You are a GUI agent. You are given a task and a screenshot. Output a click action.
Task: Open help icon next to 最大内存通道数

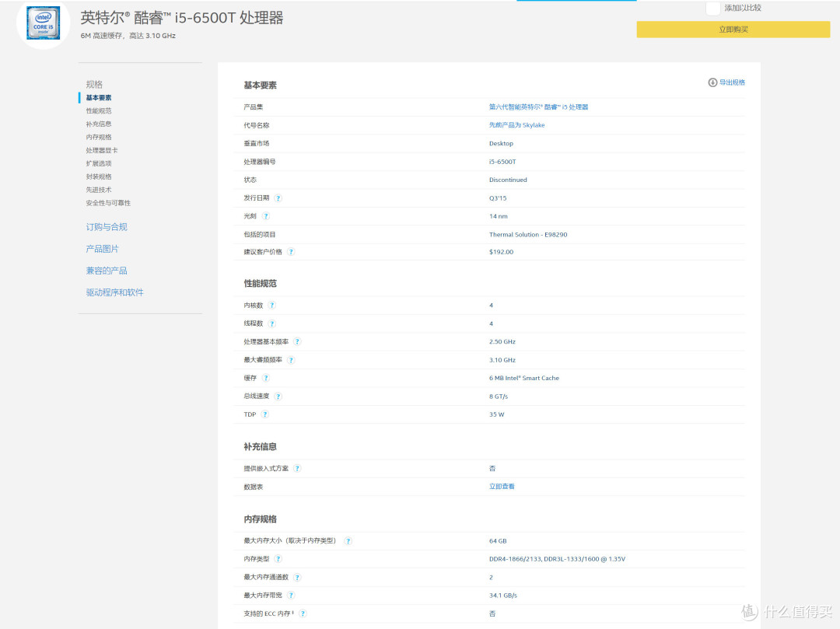297,577
